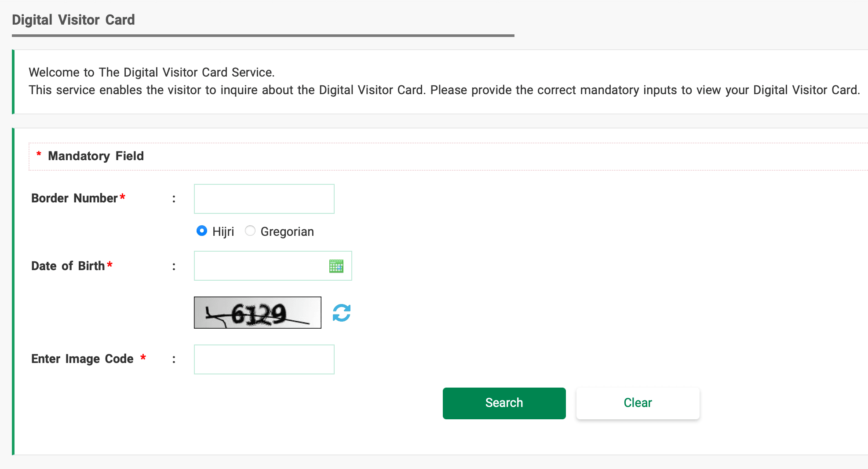The image size is (868, 469).
Task: Submit the form using Search
Action: [504, 403]
